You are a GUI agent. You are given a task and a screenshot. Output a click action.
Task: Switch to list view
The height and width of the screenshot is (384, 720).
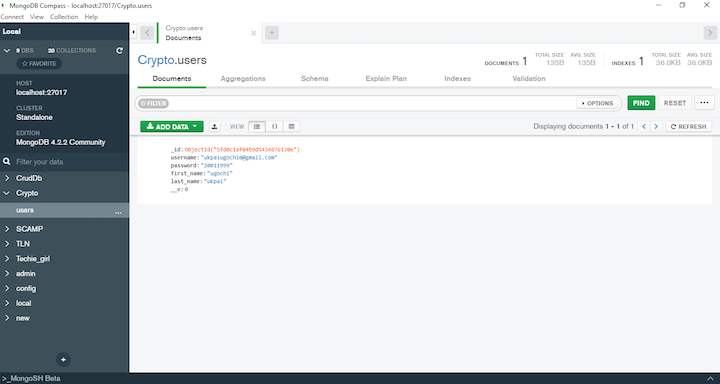pos(257,127)
